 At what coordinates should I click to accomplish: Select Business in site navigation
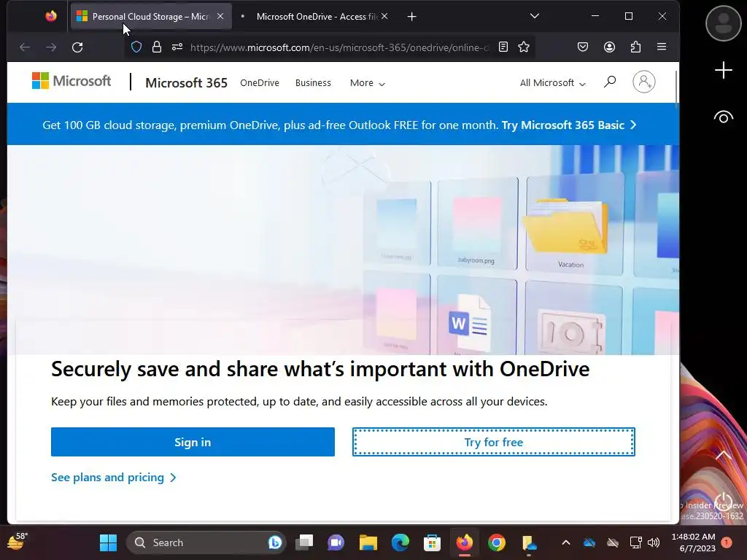click(313, 83)
